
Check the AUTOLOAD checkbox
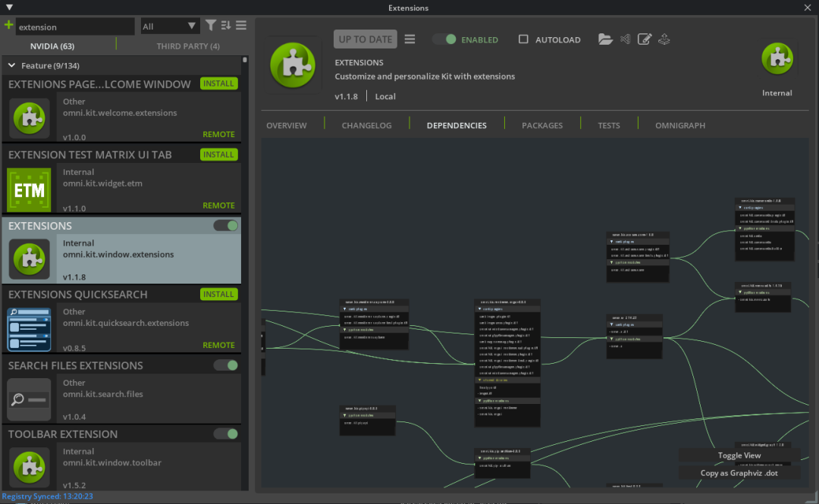pos(523,39)
